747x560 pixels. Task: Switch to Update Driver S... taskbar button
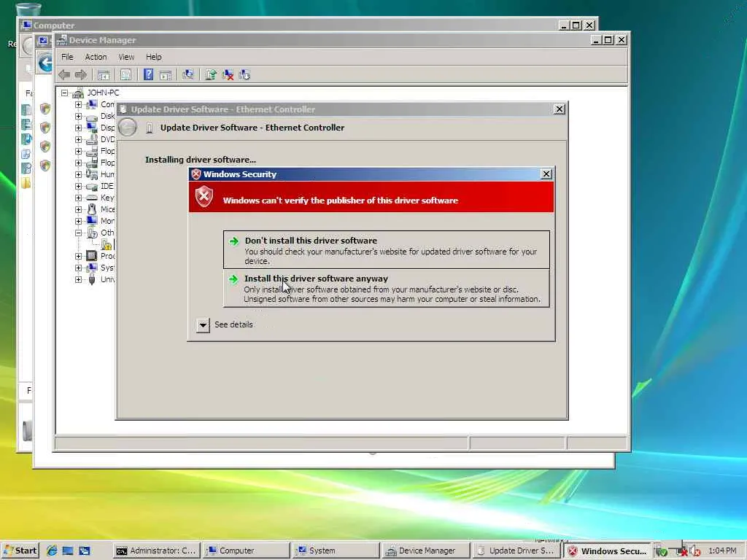[x=516, y=551]
